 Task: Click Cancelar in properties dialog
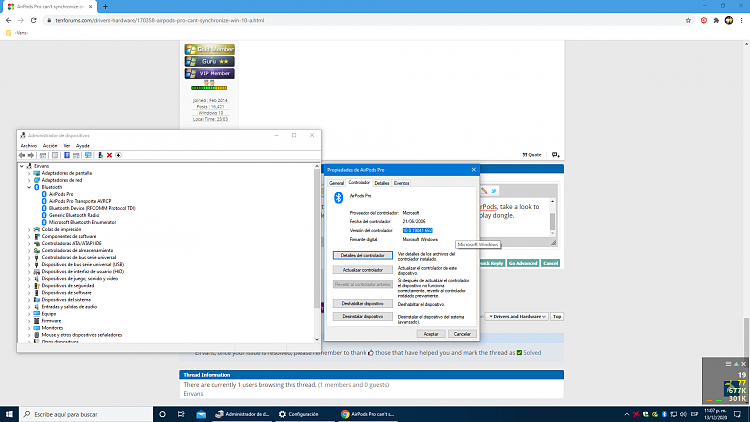[x=462, y=334]
